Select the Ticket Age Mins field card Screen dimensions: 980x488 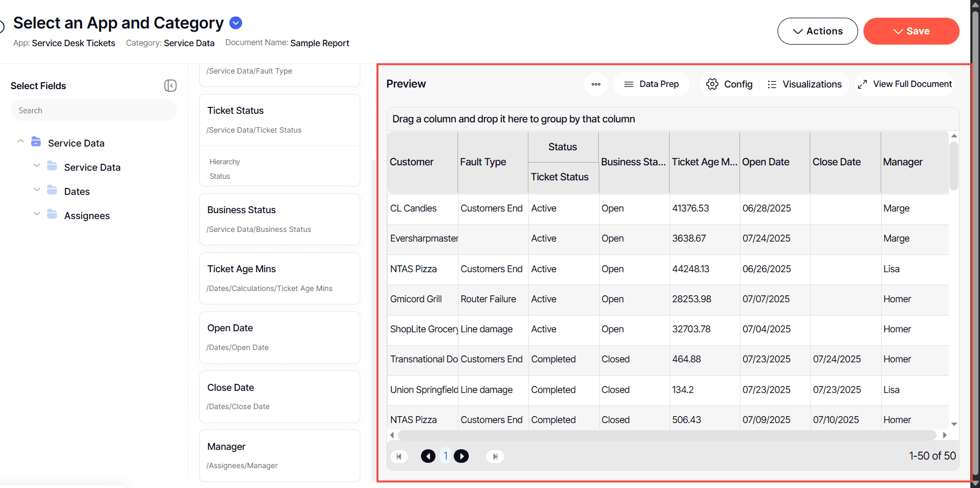[x=279, y=278]
